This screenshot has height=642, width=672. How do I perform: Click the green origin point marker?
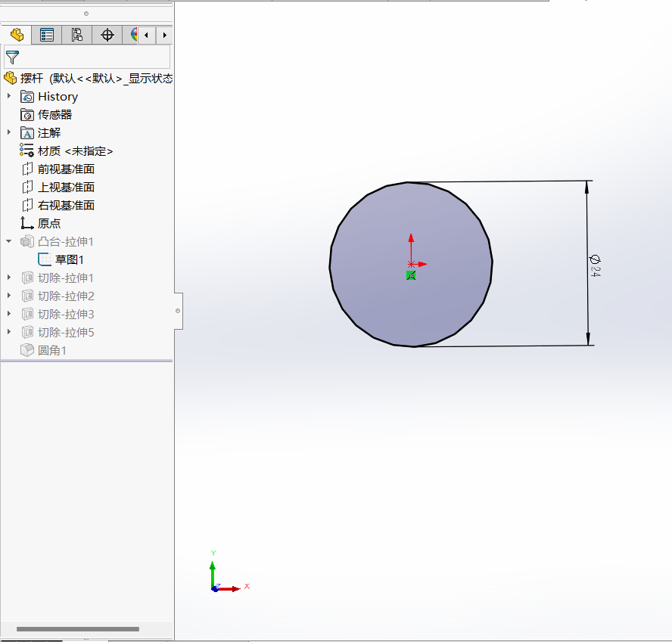pos(411,275)
